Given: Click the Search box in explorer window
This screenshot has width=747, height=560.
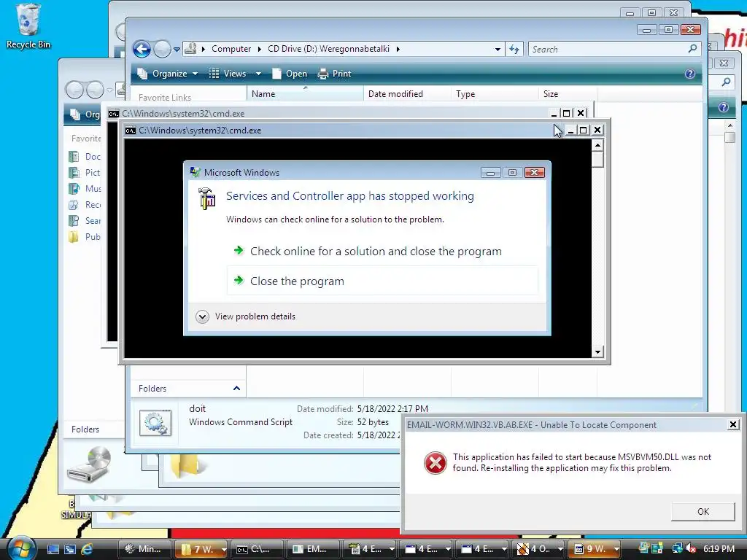Looking at the screenshot, I should (614, 49).
